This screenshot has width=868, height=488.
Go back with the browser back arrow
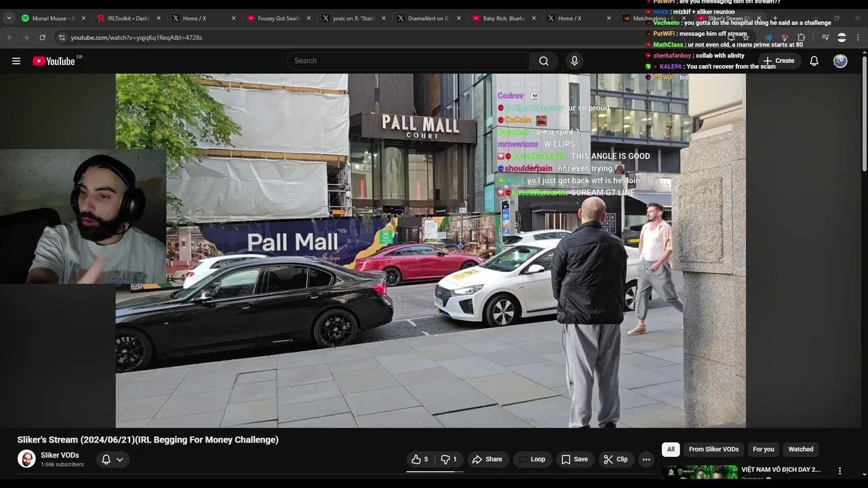pos(10,37)
